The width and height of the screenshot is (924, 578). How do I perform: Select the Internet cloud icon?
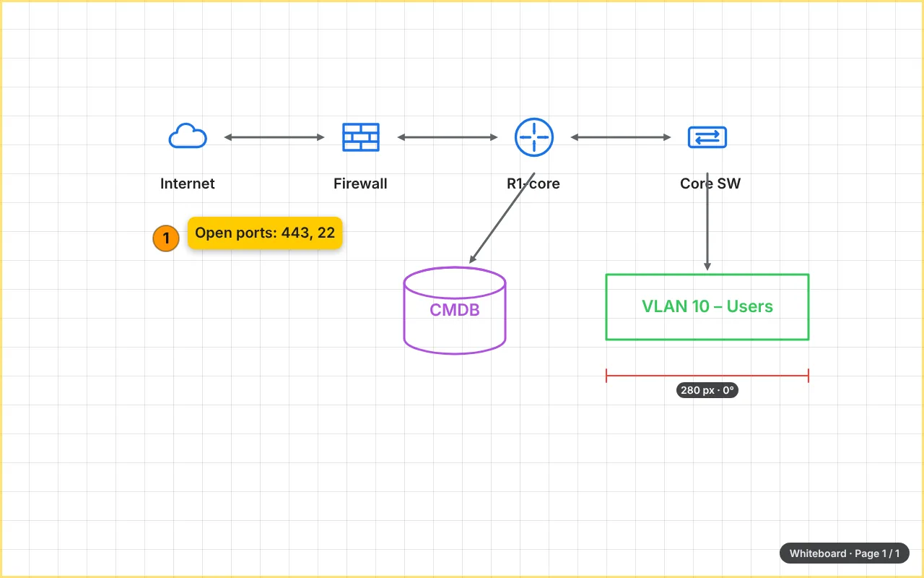(x=188, y=137)
